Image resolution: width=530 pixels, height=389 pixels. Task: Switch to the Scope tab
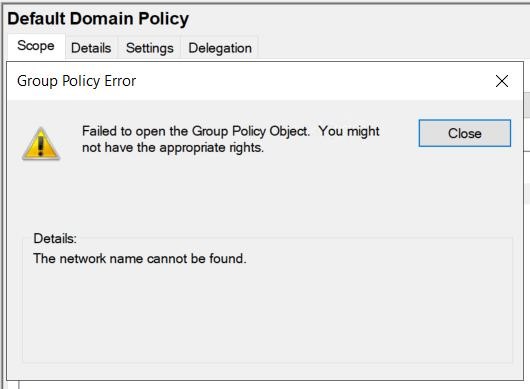(x=36, y=46)
